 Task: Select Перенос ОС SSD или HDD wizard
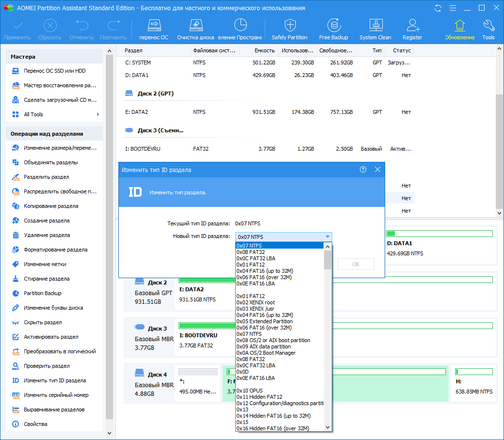click(x=54, y=71)
